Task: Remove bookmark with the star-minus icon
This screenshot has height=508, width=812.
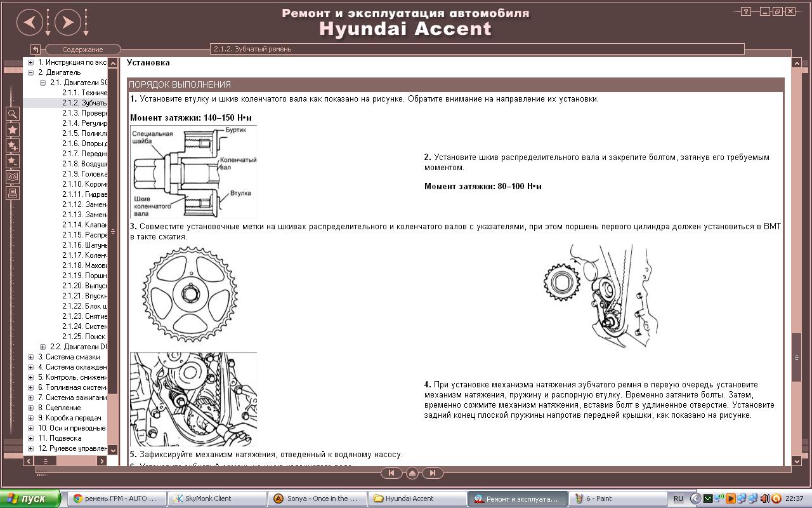Action: point(12,161)
